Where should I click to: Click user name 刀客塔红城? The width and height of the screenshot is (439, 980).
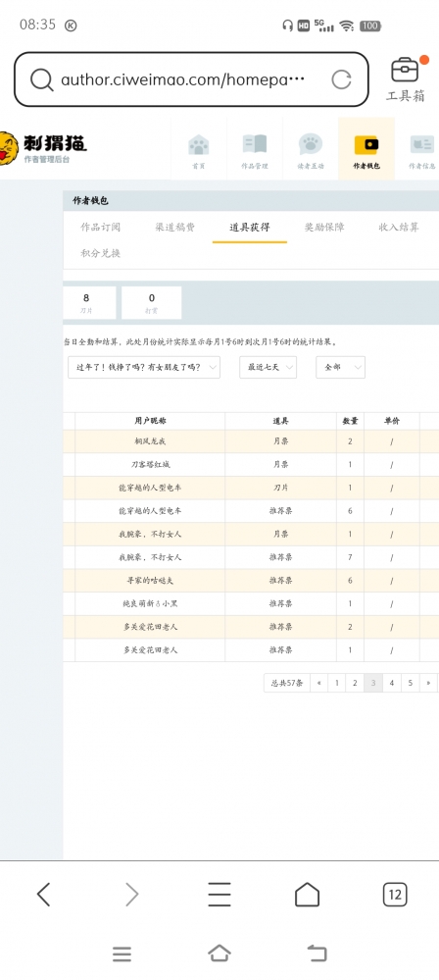tap(150, 464)
